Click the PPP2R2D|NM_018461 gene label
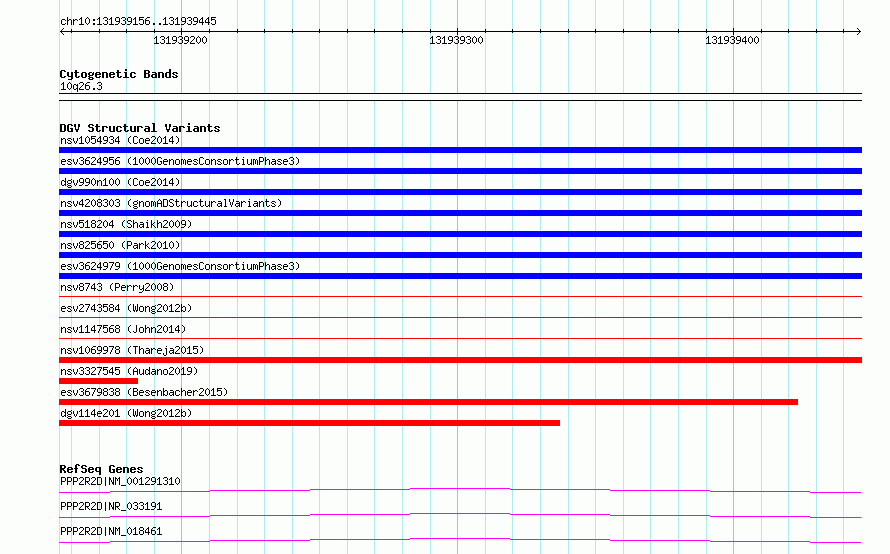 click(x=111, y=531)
